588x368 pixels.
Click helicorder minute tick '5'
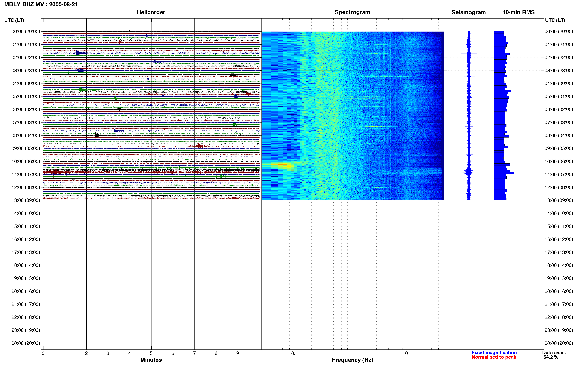click(151, 353)
